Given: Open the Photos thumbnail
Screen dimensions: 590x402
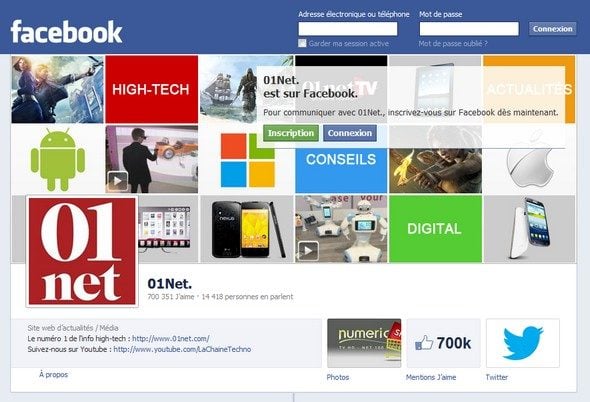Looking at the screenshot, I should [364, 343].
